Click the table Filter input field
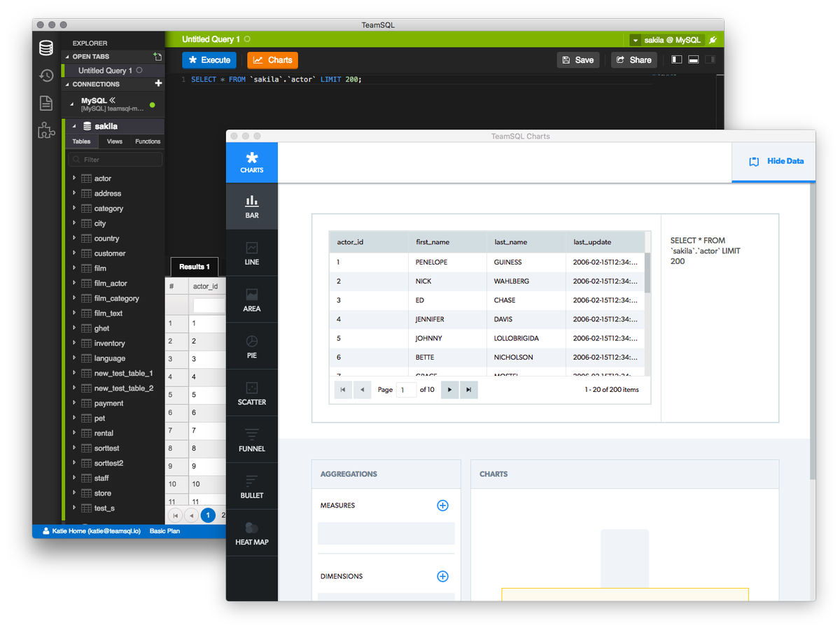 pos(115,160)
